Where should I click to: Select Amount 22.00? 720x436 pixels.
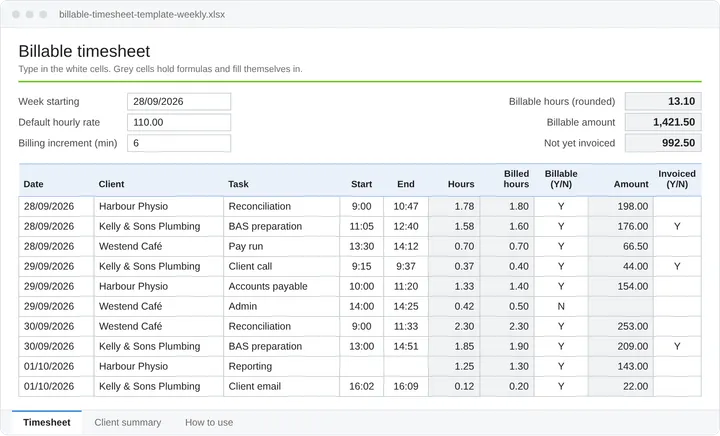621,386
